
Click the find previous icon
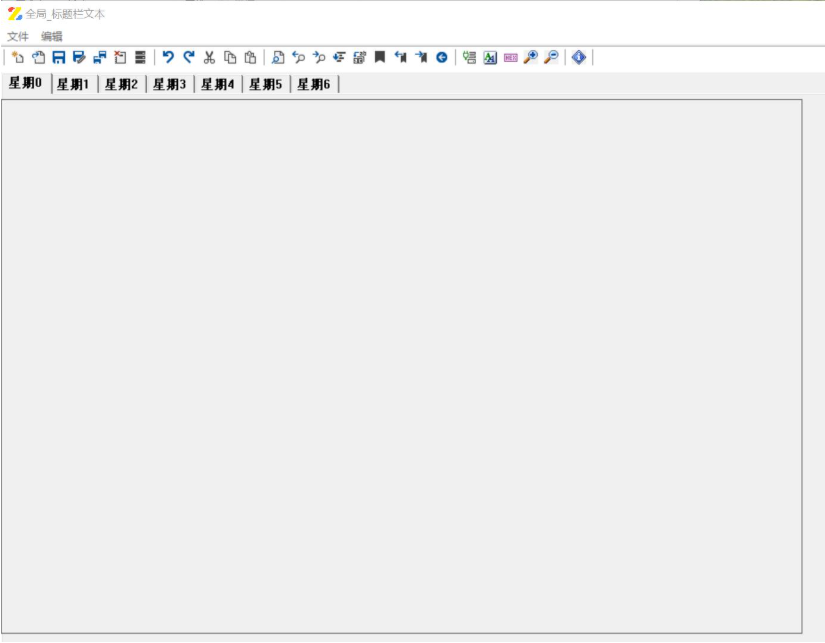coord(298,57)
